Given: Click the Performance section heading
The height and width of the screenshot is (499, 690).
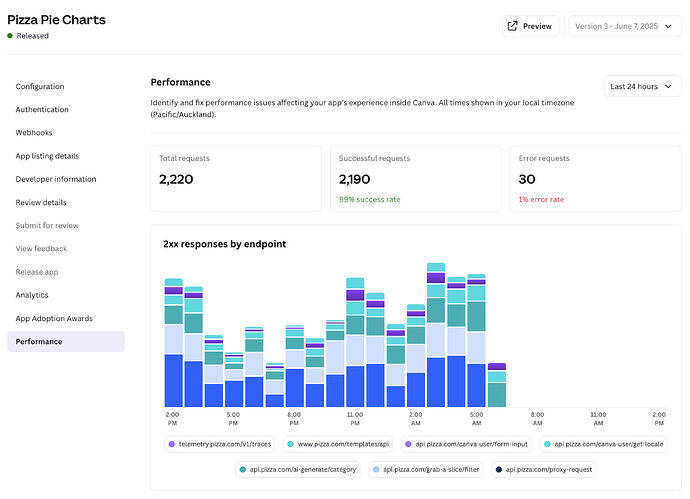Looking at the screenshot, I should point(180,82).
